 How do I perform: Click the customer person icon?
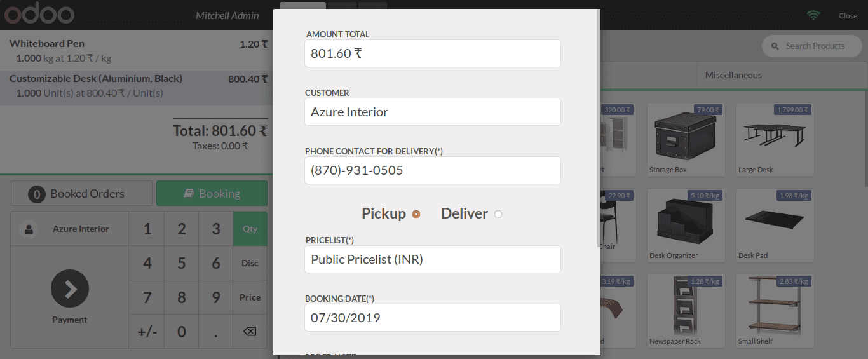[29, 229]
